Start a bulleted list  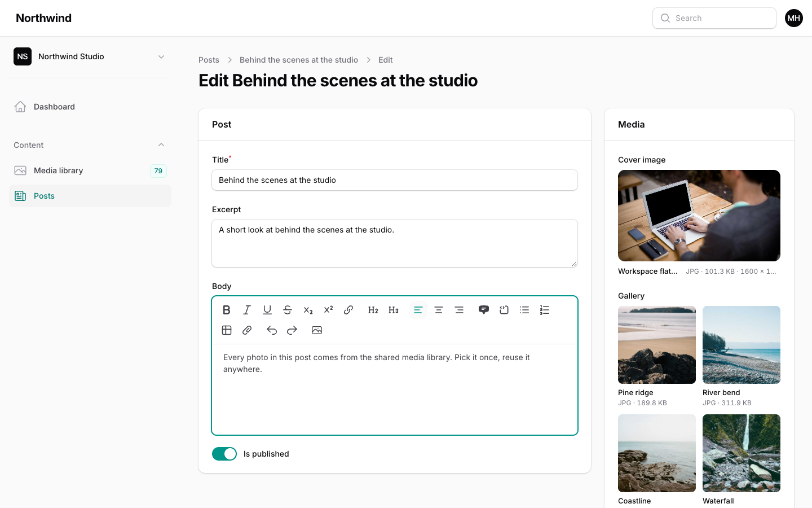pyautogui.click(x=524, y=310)
